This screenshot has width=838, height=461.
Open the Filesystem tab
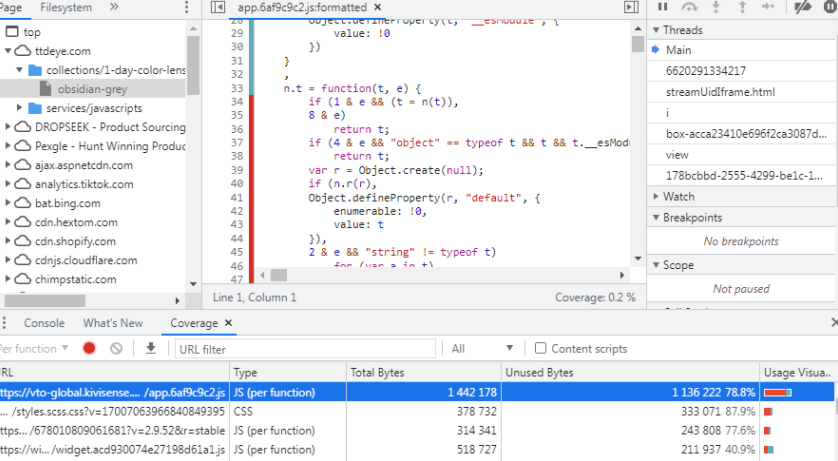66,7
